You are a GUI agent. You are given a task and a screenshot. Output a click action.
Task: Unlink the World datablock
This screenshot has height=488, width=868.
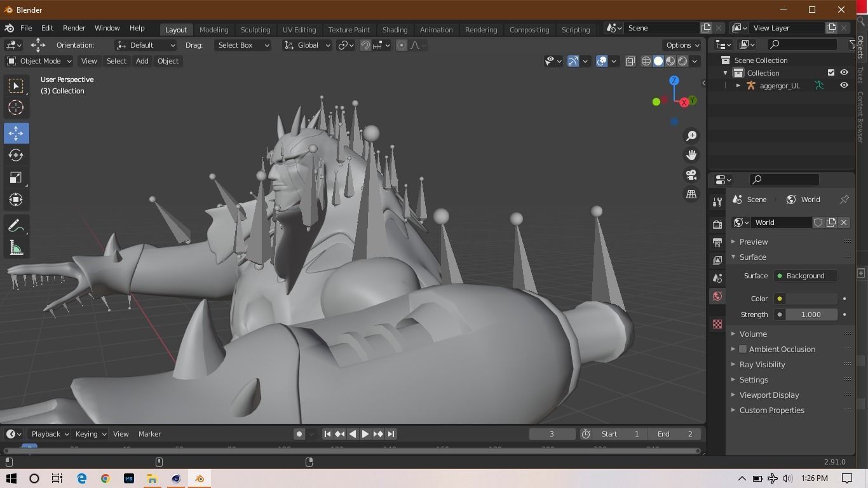click(x=844, y=222)
